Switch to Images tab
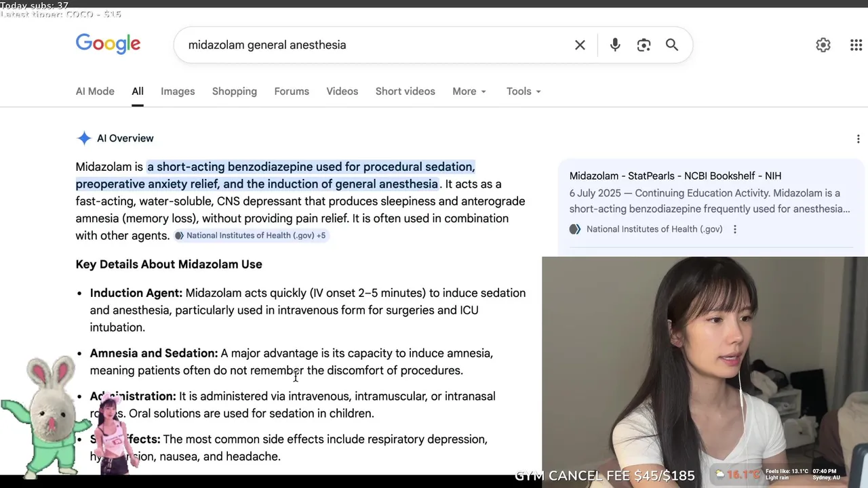Screen dimensions: 868x488 click(x=178, y=91)
